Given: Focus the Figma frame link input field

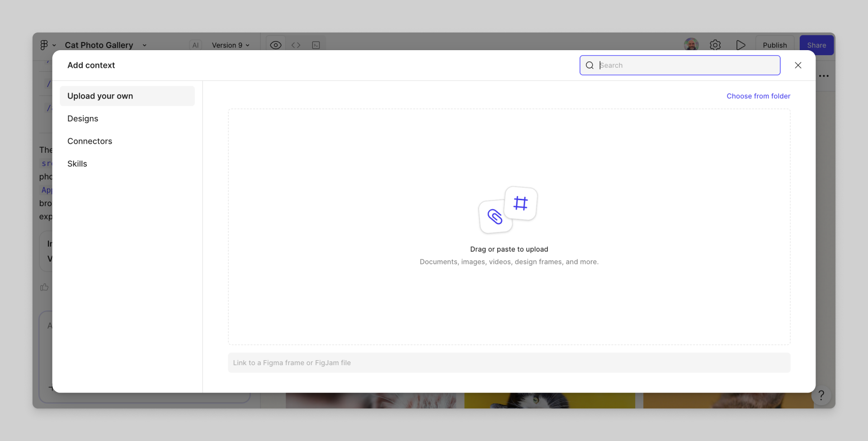Looking at the screenshot, I should coord(509,363).
